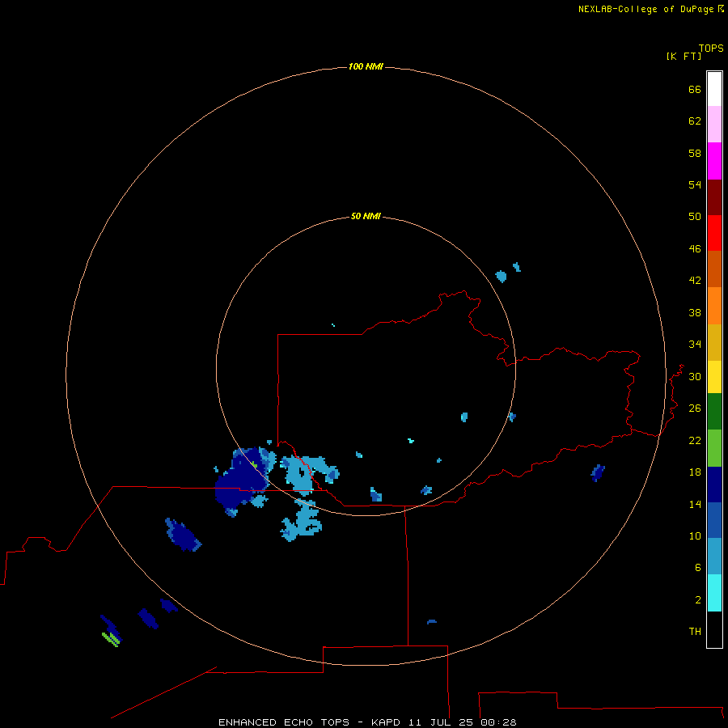Click legend value "54"
This screenshot has height=728, width=728.
coord(695,184)
